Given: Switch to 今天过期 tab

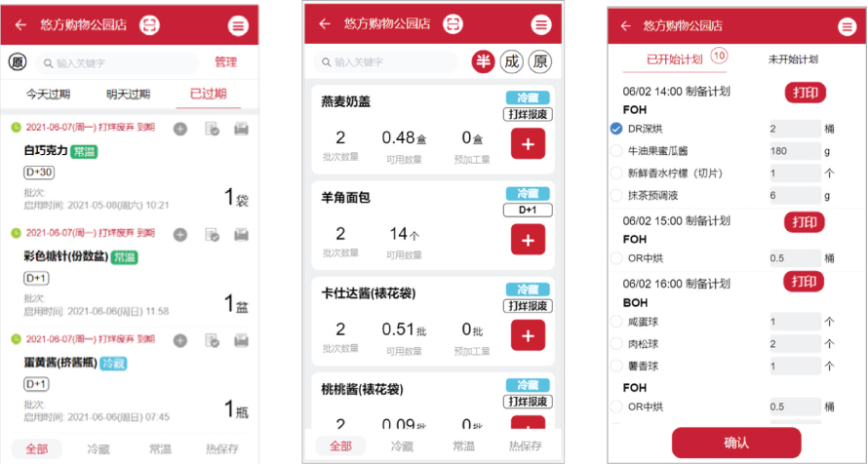Looking at the screenshot, I should pos(48,94).
